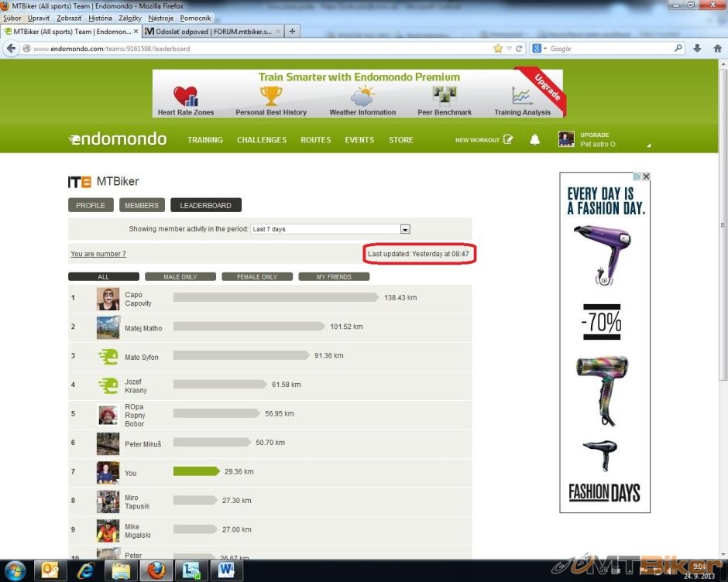Switch to the Members tab
Image resolution: width=728 pixels, height=582 pixels.
click(142, 205)
